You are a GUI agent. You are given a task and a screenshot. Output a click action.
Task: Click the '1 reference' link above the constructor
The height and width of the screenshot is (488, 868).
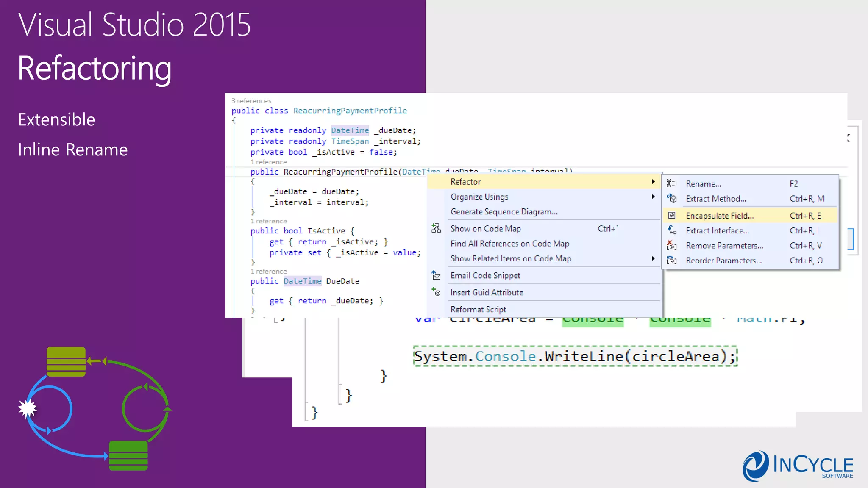coord(268,162)
